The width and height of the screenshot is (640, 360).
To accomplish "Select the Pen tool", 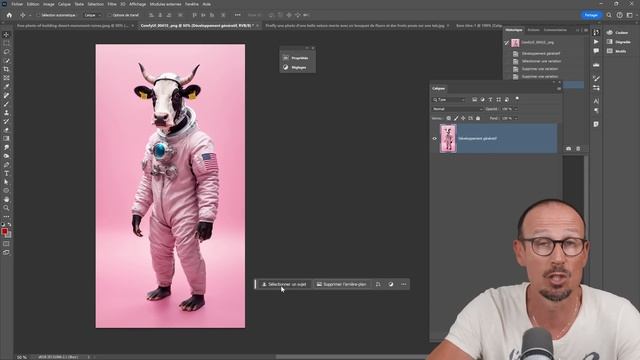I will [x=6, y=164].
